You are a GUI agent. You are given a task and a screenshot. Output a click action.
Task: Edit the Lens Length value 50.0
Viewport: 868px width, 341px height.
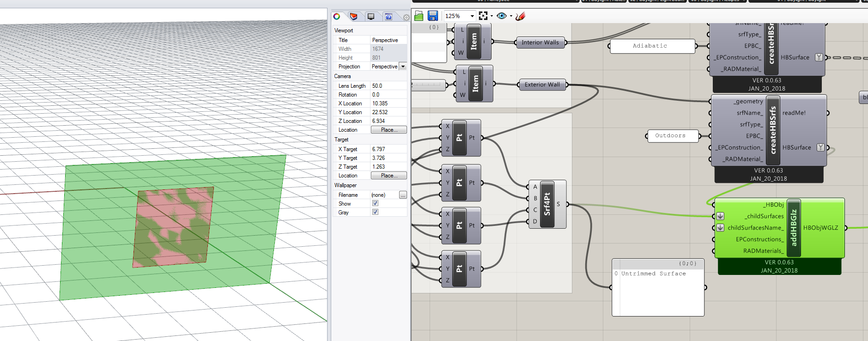click(388, 86)
